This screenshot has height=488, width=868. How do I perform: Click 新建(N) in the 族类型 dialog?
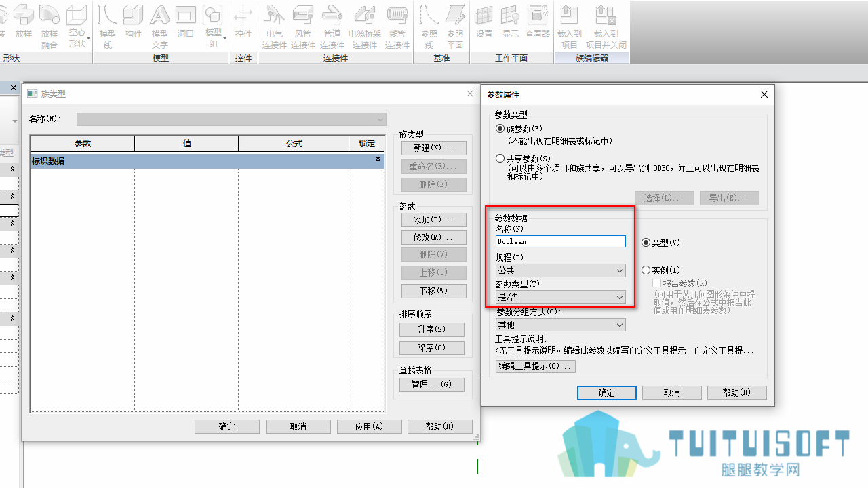[433, 148]
